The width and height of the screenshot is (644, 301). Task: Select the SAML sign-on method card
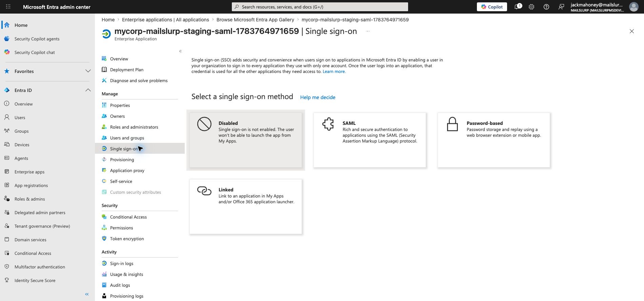370,140
